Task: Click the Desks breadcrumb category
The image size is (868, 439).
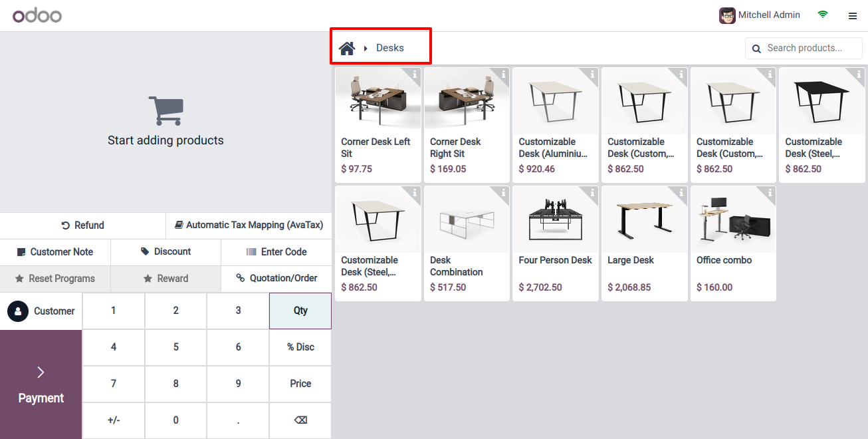Action: point(389,48)
